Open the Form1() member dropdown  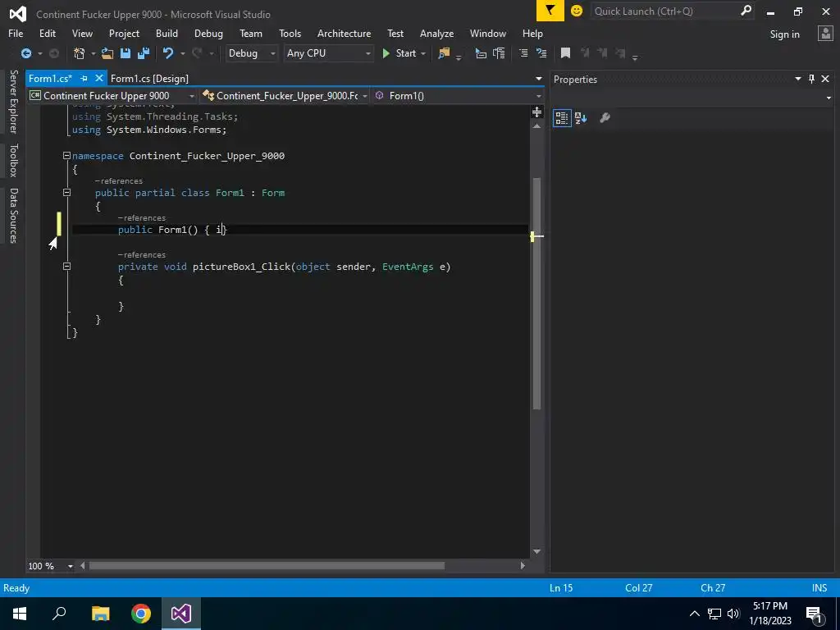(458, 96)
